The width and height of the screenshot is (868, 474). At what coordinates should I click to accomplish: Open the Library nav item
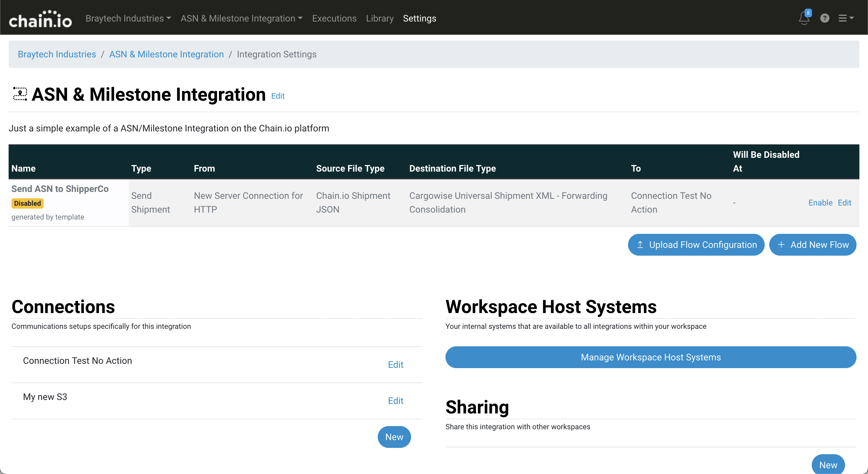point(379,18)
